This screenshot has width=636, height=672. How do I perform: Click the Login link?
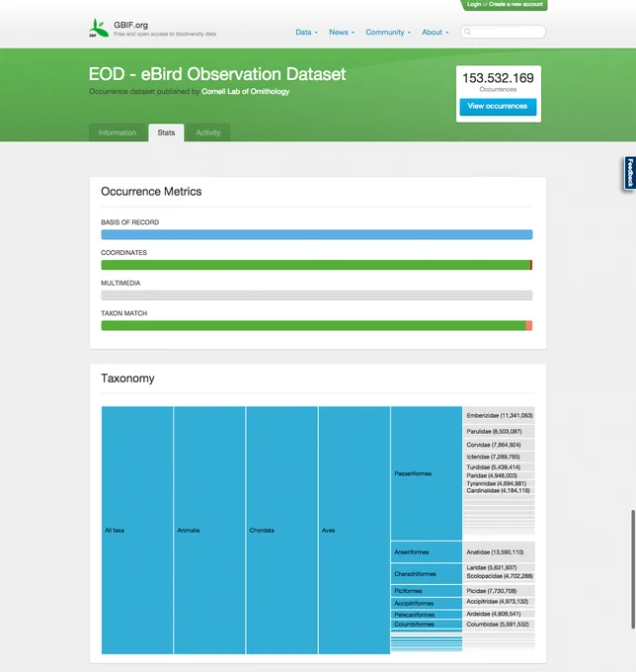pos(474,4)
